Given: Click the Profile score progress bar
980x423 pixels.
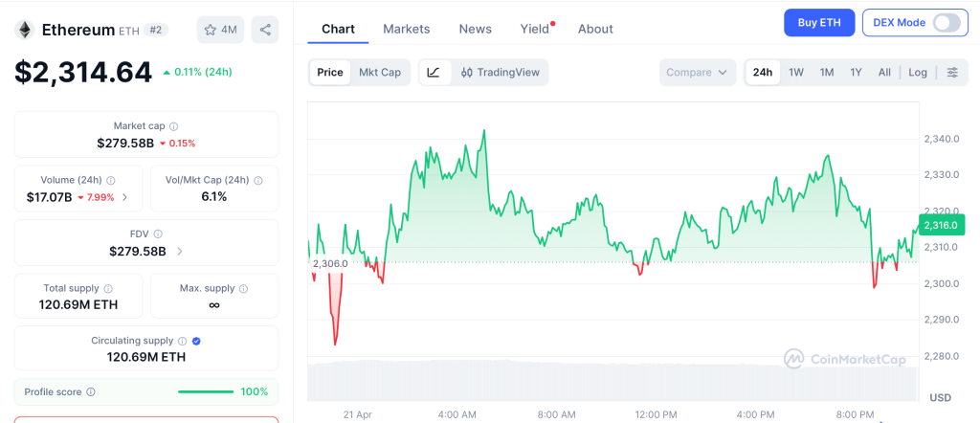Looking at the screenshot, I should coord(206,391).
